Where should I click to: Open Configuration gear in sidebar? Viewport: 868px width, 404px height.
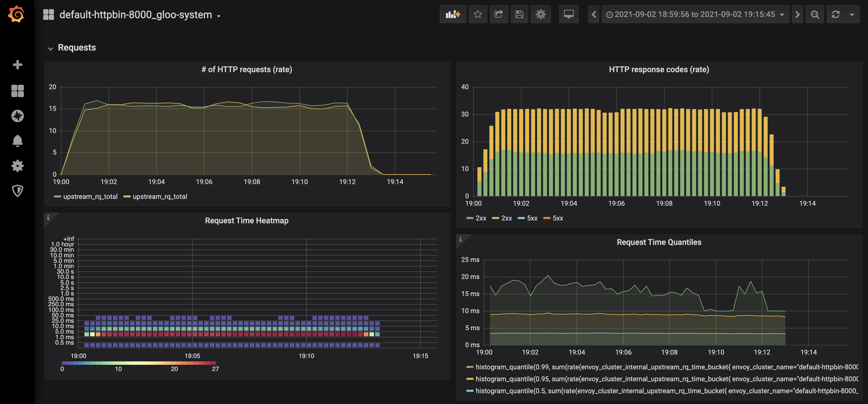click(x=17, y=166)
